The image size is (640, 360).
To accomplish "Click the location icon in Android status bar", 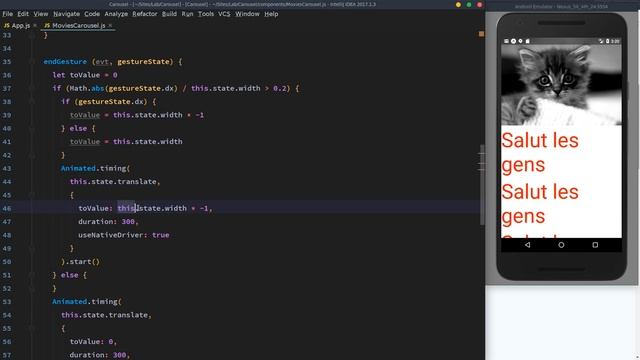I will coord(520,41).
